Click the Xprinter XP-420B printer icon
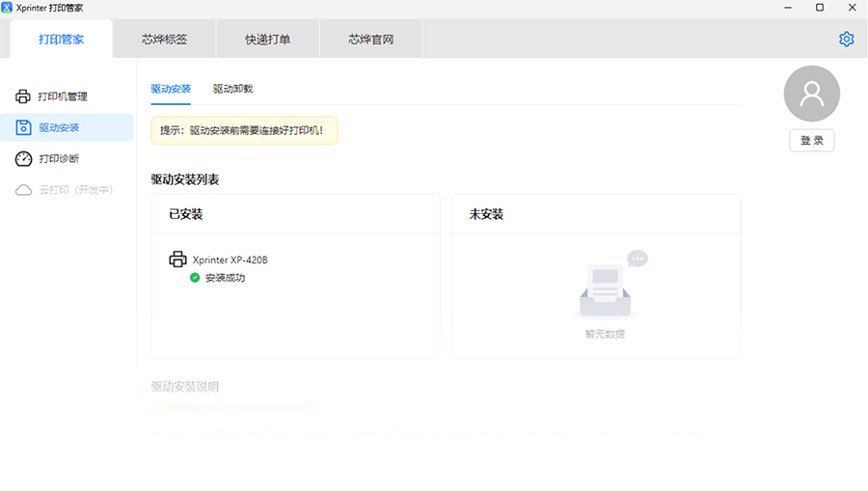Viewport: 868px width, 491px height. tap(177, 259)
